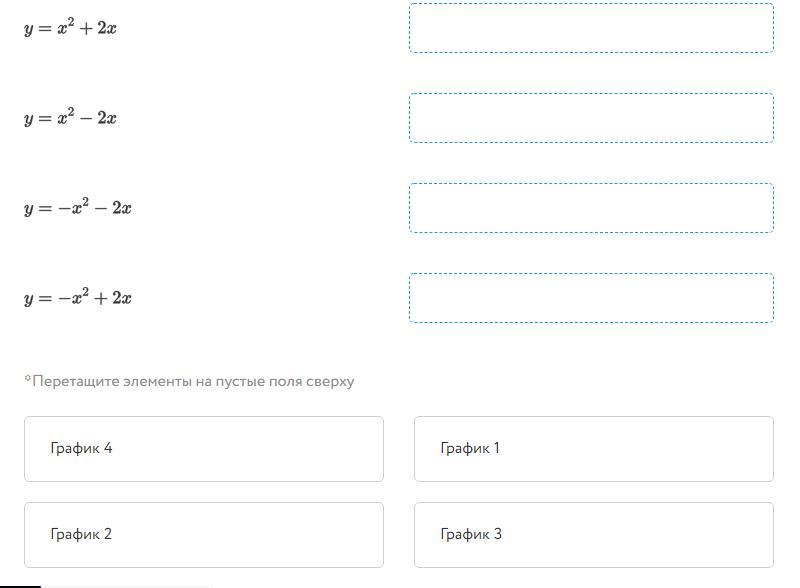Choose the График 2 answer card
This screenshot has height=588, width=800.
tap(204, 535)
